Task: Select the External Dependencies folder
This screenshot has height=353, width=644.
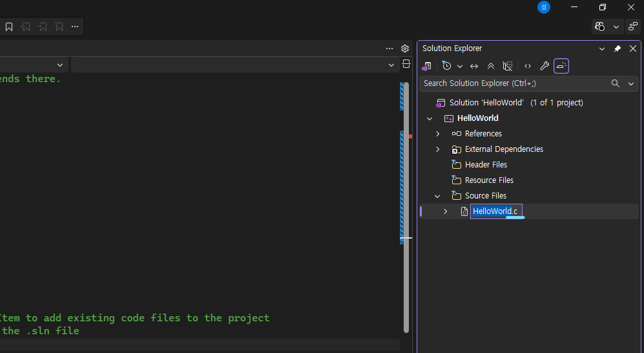Action: (504, 149)
